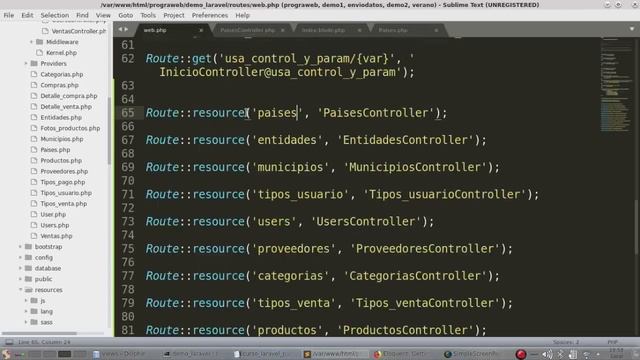Viewport: 640px width, 360px height.
Task: Open Compras.php in sidebar
Action: click(x=60, y=85)
